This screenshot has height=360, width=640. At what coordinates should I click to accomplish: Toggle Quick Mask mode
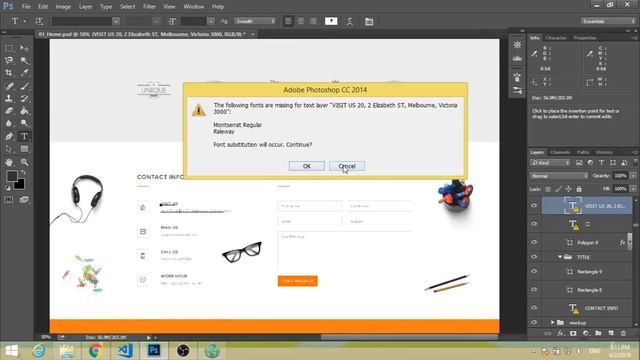9,200
